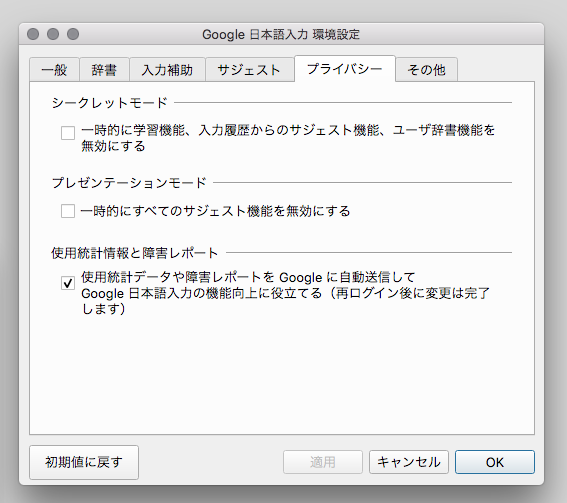The image size is (567, 503).
Task: Click 初期値に戻す button
Action: click(x=84, y=462)
